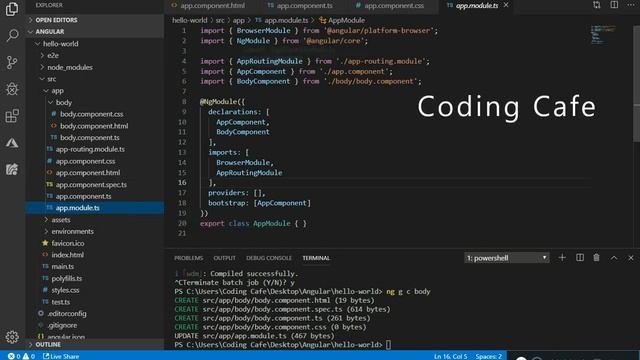Screen dimensions: 640x360
Task: Click Spaces: 2 indentation setting
Action: coord(489,356)
